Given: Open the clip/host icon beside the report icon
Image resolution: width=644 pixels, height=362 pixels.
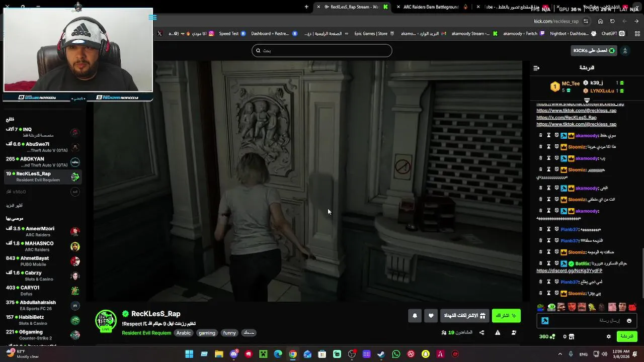Looking at the screenshot, I should (x=514, y=332).
